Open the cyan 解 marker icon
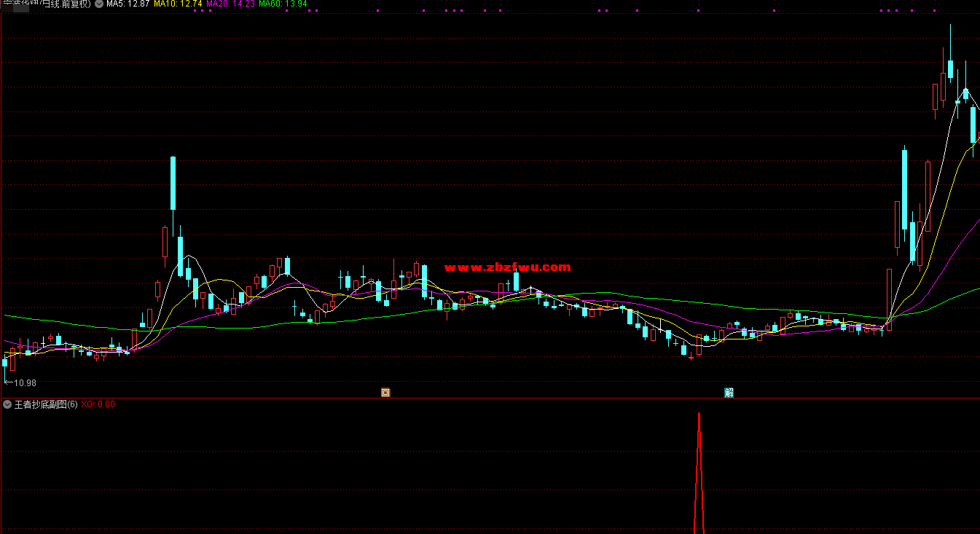The image size is (980, 534). [x=729, y=393]
